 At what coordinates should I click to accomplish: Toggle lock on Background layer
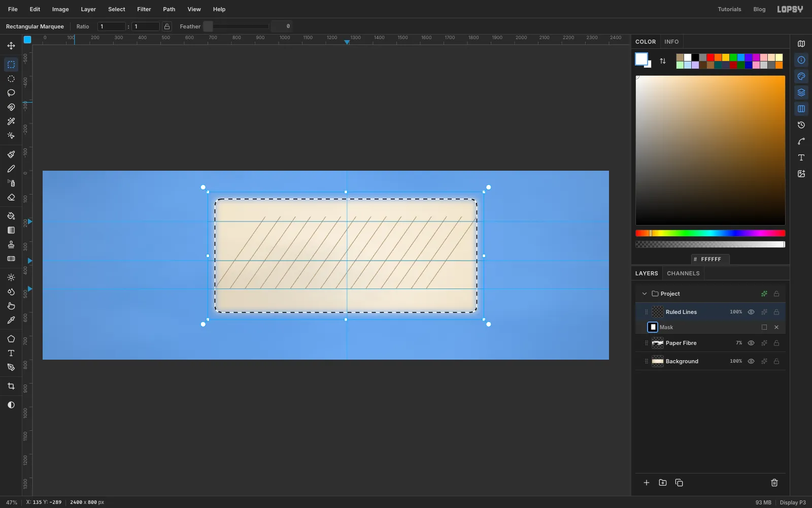click(x=776, y=361)
